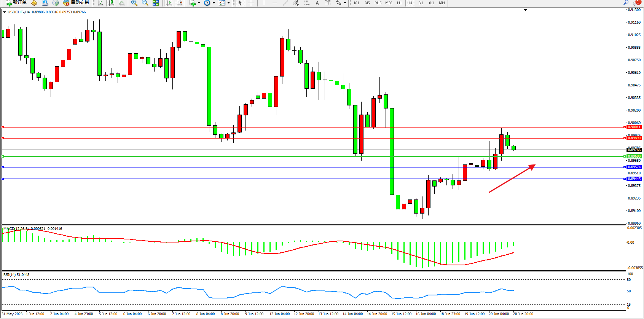Switch chart to candlestick mode
The width and height of the screenshot is (644, 319).
pyautogui.click(x=111, y=3)
